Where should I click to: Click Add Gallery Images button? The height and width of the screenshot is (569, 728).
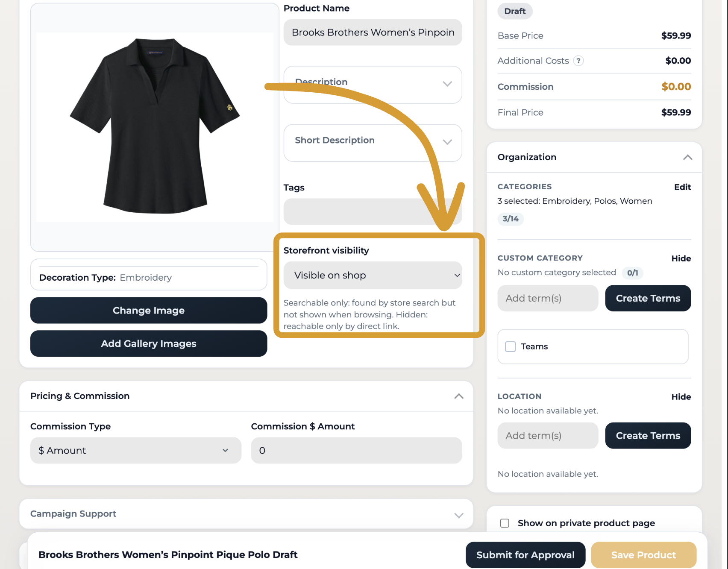pyautogui.click(x=149, y=343)
